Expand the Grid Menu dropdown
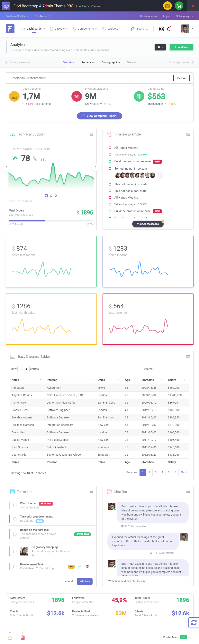199x644 pixels. [42, 16]
